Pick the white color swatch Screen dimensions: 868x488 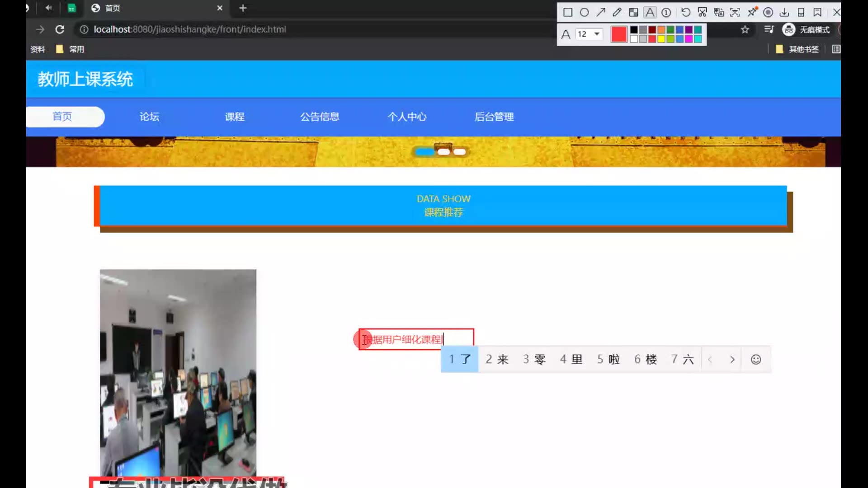(634, 39)
